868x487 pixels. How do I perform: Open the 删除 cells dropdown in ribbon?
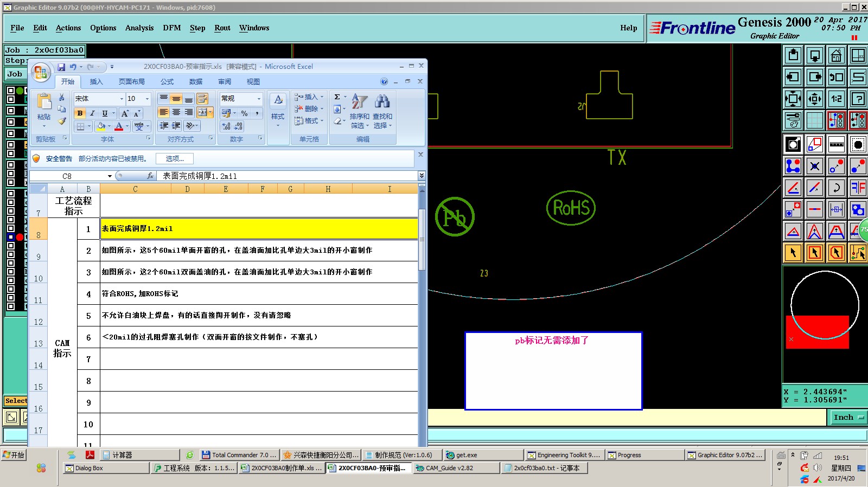(309, 109)
